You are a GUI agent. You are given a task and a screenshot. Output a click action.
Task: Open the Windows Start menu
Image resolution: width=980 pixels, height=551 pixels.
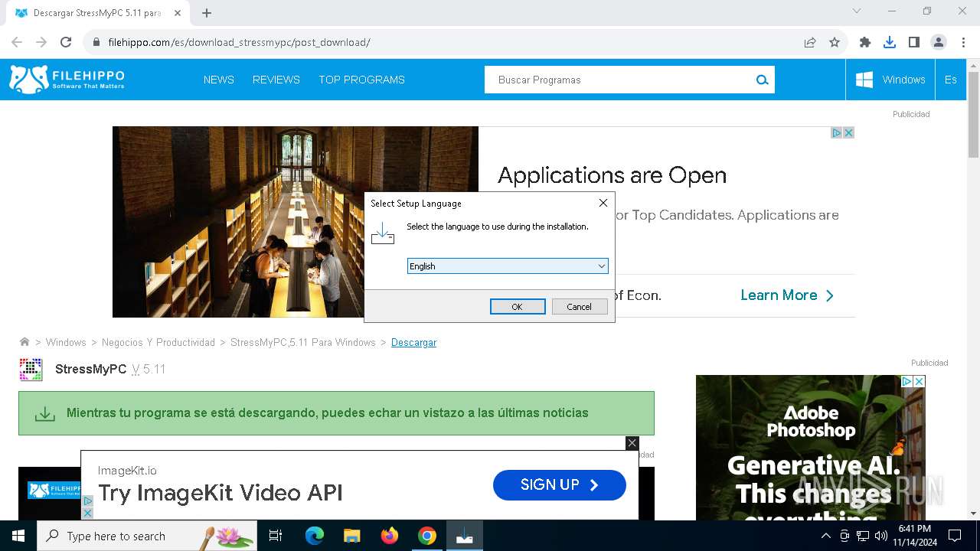pos(18,536)
